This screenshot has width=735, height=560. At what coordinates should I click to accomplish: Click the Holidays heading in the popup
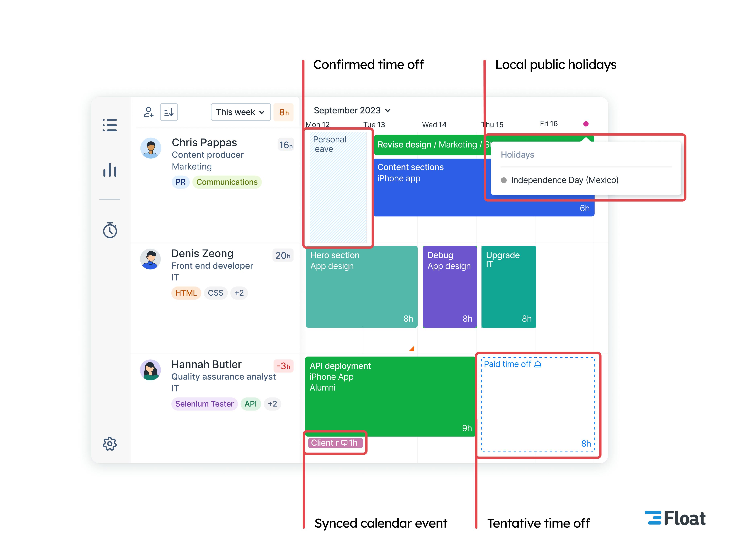pos(517,155)
